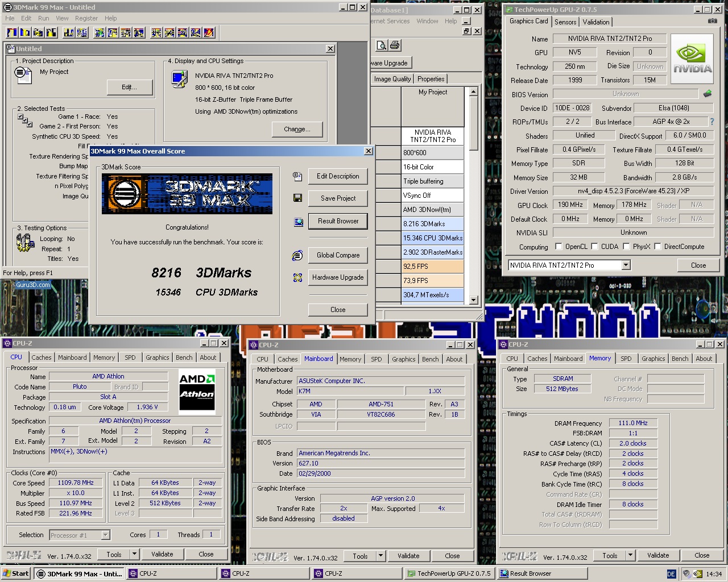Open Register menu in 3DMark 99 Max
This screenshot has height=582, width=728.
point(86,18)
